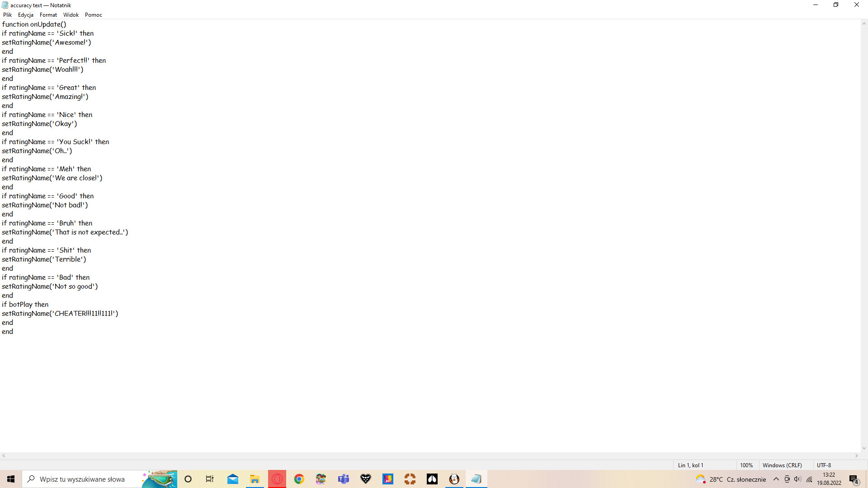Expand hidden system tray icons chevron
Screen dimensions: 868x488
776,479
